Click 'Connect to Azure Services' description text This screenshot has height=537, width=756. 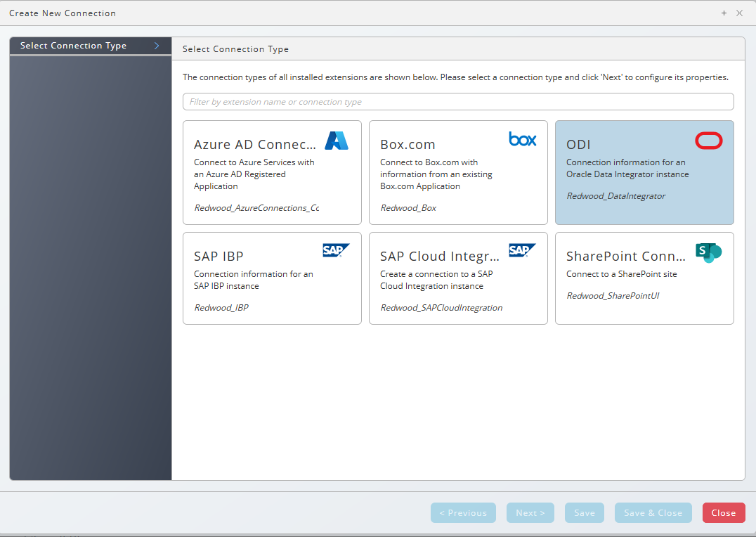tap(254, 174)
